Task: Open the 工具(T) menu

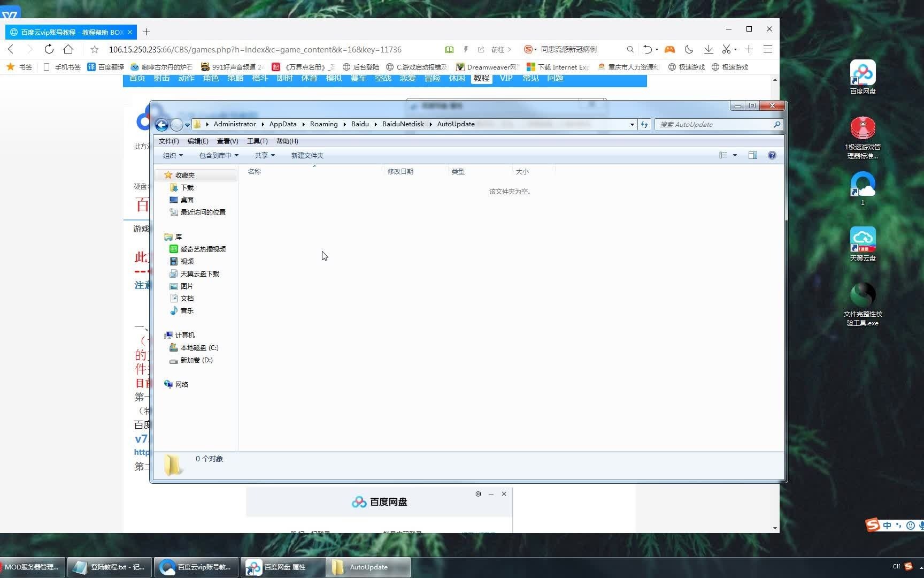Action: click(x=257, y=141)
